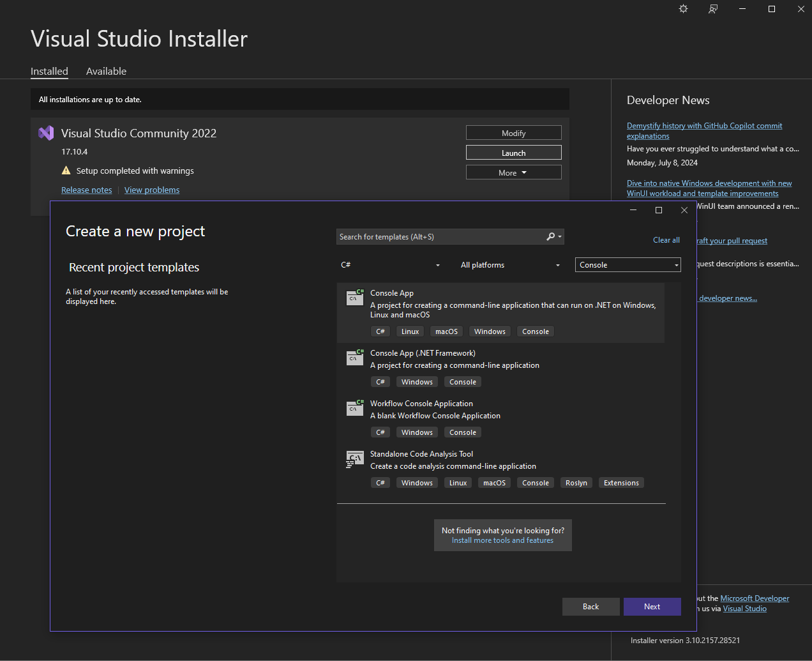Minimize the Create a new project dialog
Viewport: 812px width, 661px height.
tap(633, 210)
